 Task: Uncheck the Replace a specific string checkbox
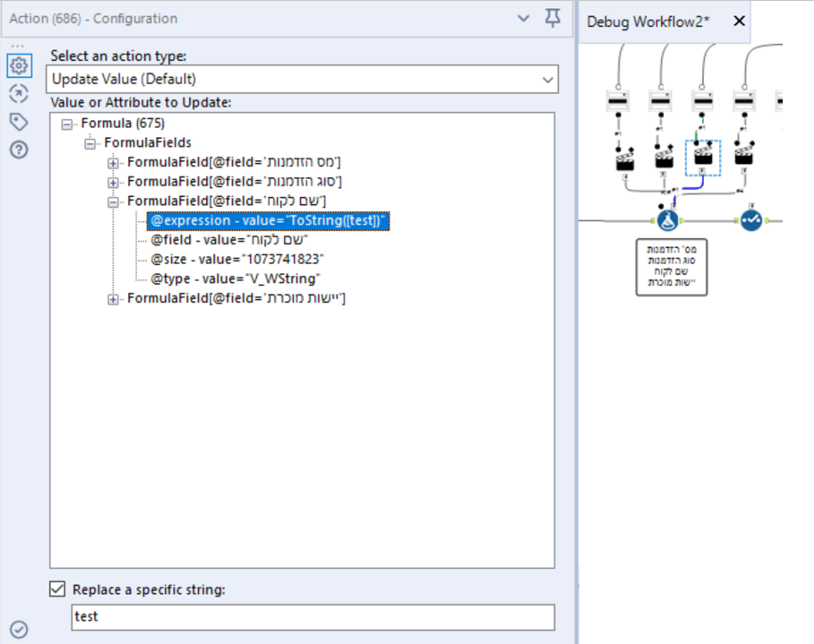pos(57,588)
